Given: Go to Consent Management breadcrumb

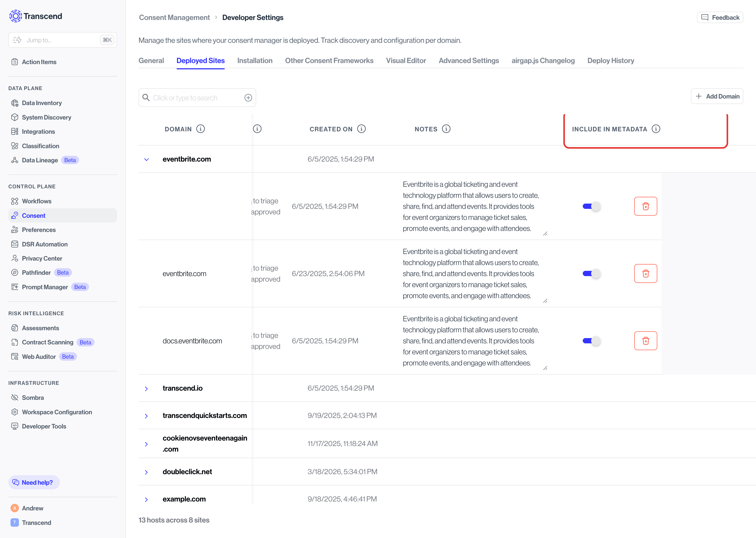Looking at the screenshot, I should click(x=174, y=18).
